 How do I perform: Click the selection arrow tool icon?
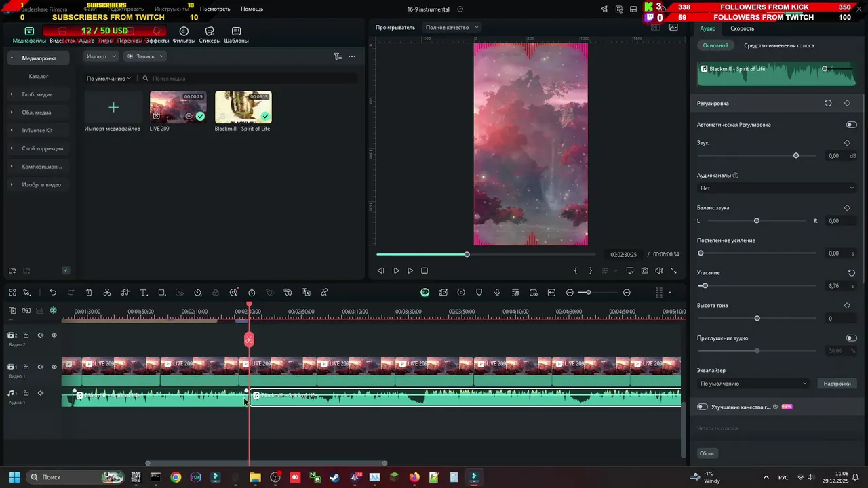tap(26, 293)
